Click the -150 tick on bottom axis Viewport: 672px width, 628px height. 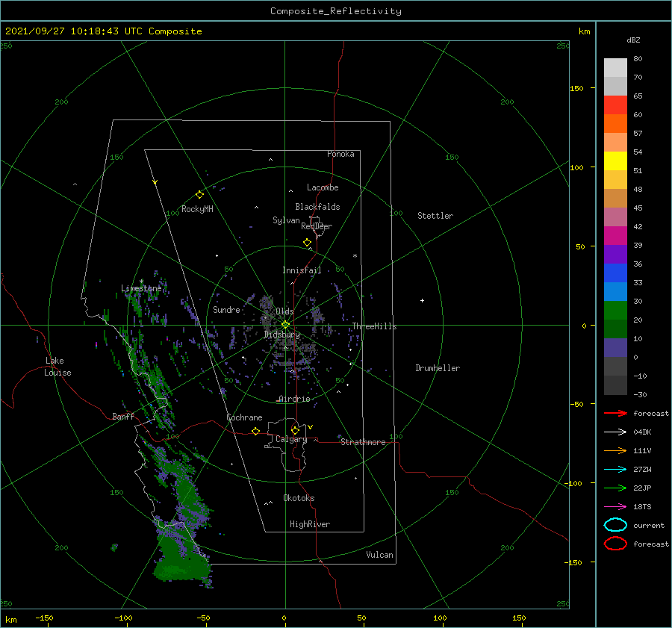click(44, 618)
